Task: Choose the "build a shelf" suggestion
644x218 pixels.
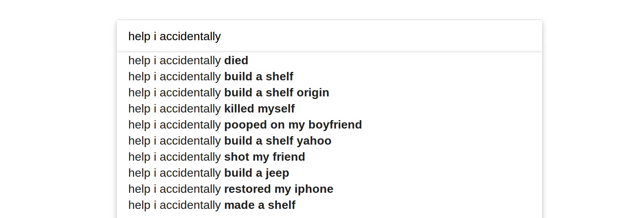Action: click(x=211, y=76)
